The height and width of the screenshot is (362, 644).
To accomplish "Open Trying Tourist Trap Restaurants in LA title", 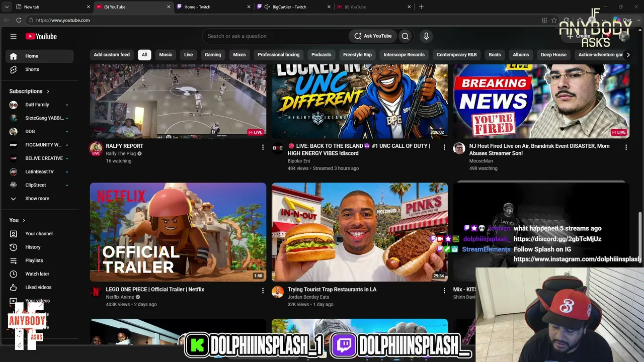I will point(332,290).
